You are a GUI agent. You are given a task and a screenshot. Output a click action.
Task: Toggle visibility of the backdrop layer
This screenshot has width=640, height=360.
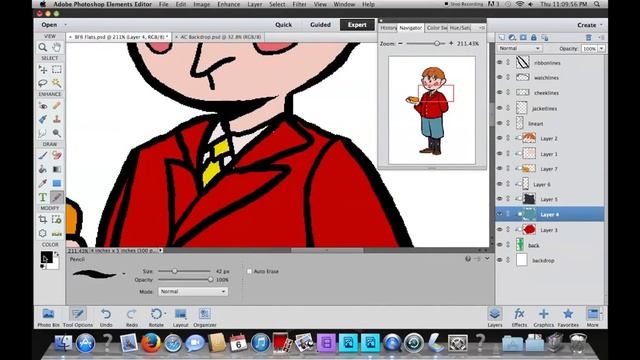coord(500,260)
